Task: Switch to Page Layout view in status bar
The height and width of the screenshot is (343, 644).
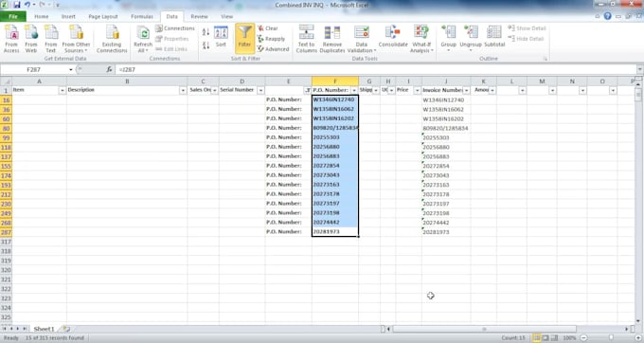Action: pos(546,338)
